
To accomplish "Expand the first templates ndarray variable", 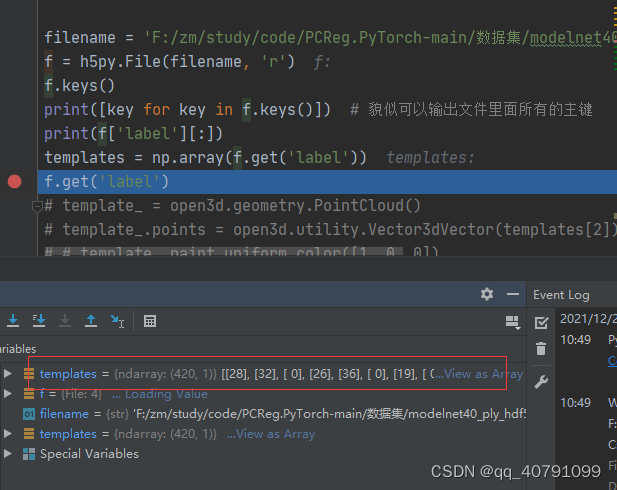I will click(7, 374).
